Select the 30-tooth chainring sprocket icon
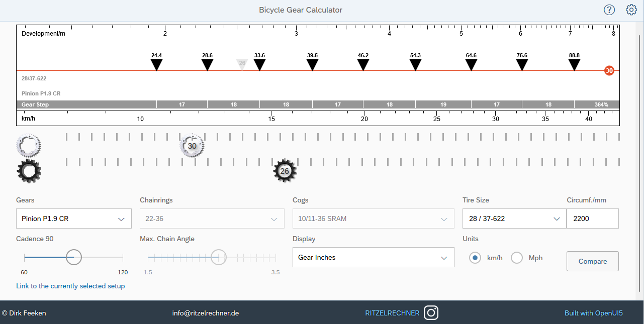This screenshot has height=324, width=644. tap(192, 146)
